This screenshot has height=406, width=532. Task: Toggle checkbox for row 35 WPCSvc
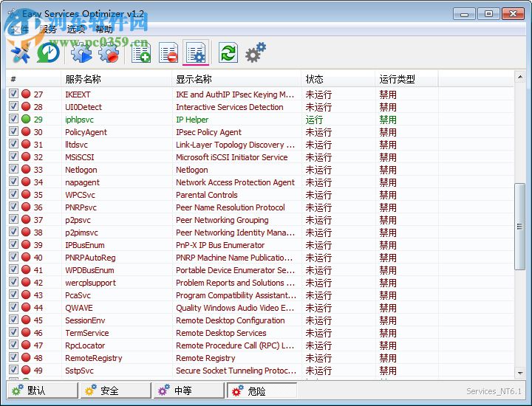tap(13, 194)
